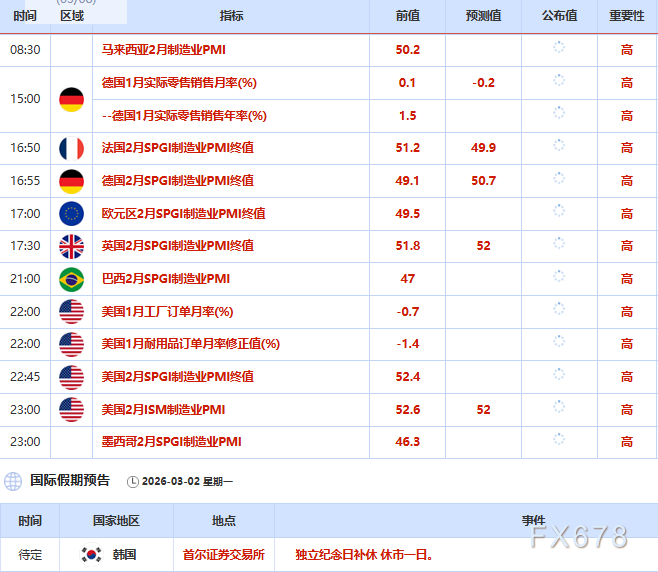Viewport: 658px width, 572px height.
Task: Click the Brazil flag icon
Action: (x=72, y=278)
